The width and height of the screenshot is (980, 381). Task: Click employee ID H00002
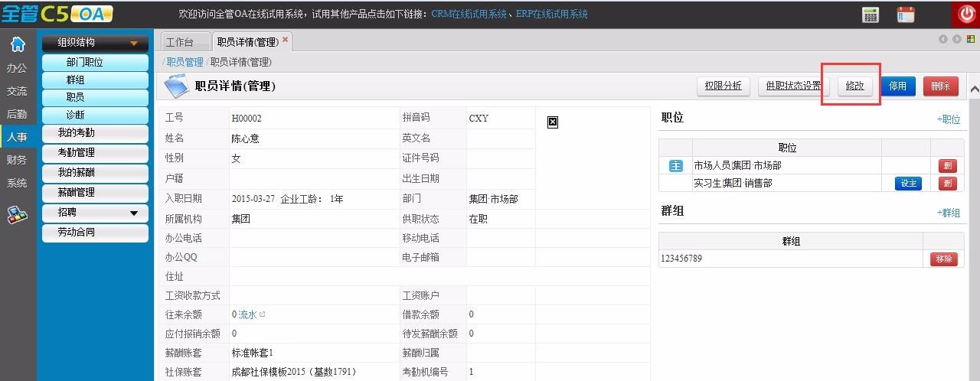(x=247, y=119)
